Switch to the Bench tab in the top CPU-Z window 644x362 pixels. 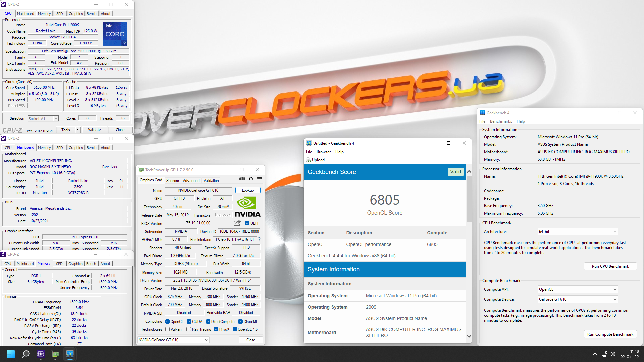coord(92,14)
